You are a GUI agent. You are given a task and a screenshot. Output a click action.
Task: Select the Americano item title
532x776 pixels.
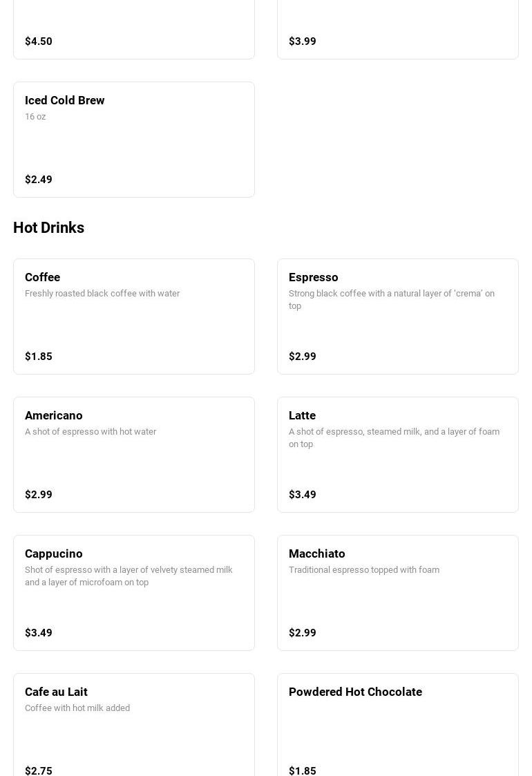(x=54, y=415)
